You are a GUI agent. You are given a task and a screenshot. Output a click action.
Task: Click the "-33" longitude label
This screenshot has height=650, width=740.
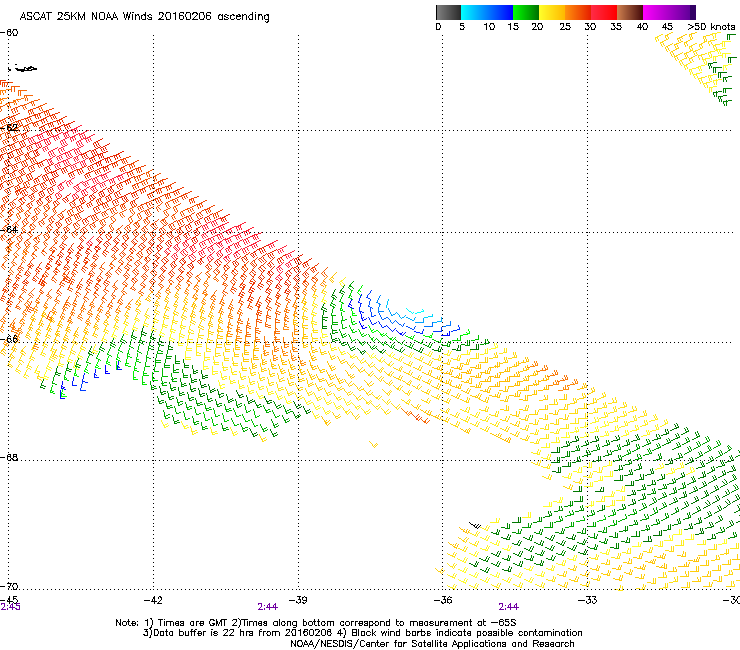point(588,600)
